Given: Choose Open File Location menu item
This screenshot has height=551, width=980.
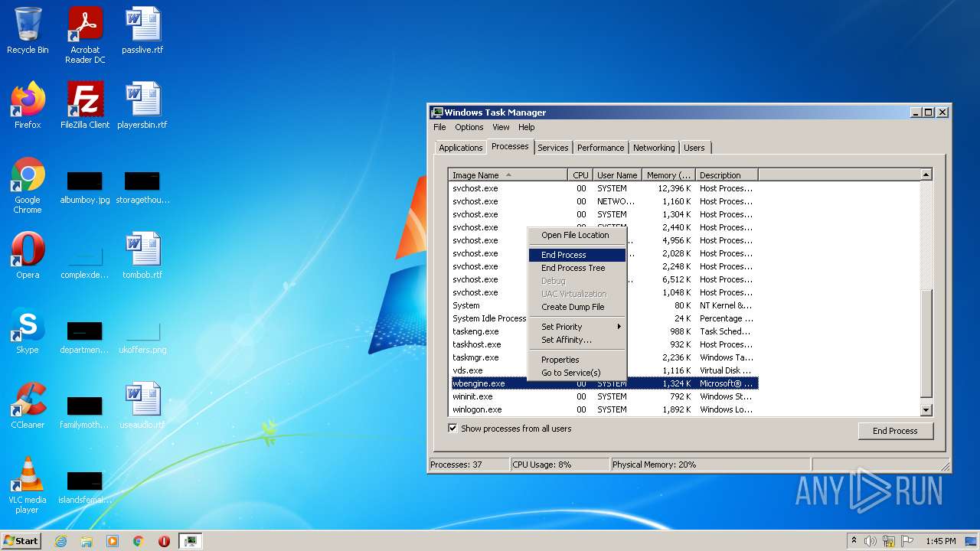Looking at the screenshot, I should tap(577, 235).
